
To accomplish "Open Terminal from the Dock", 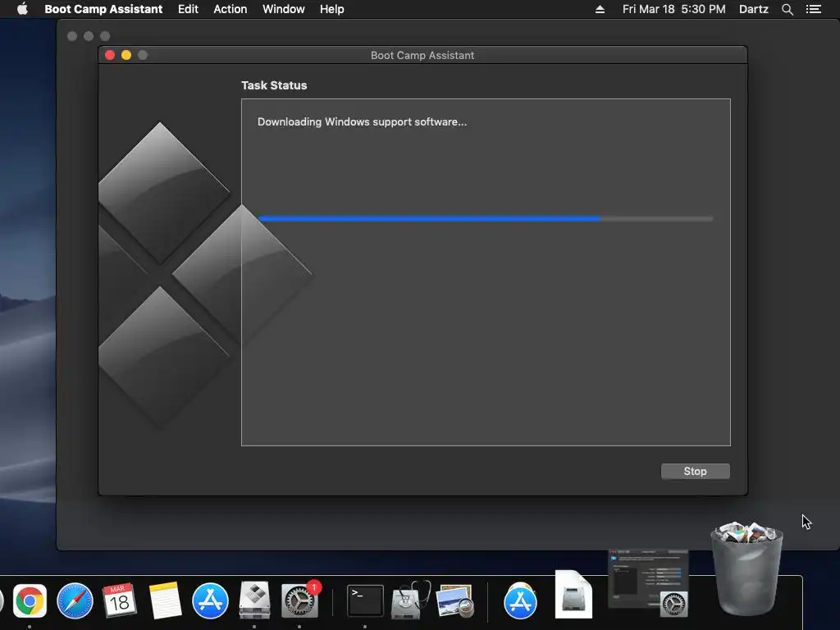I will point(365,601).
